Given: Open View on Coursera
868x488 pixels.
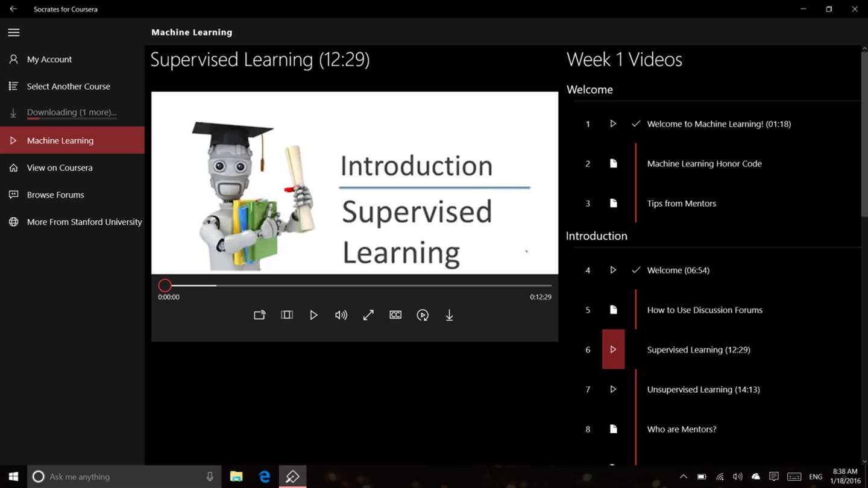Looking at the screenshot, I should (x=72, y=167).
